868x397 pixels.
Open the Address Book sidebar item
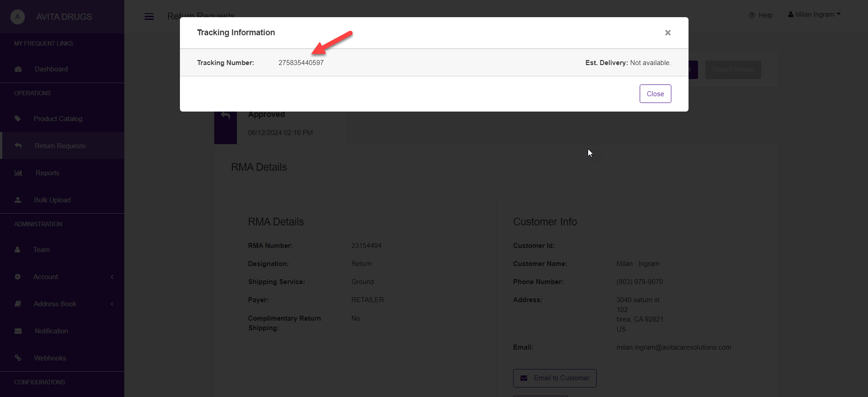[62, 304]
